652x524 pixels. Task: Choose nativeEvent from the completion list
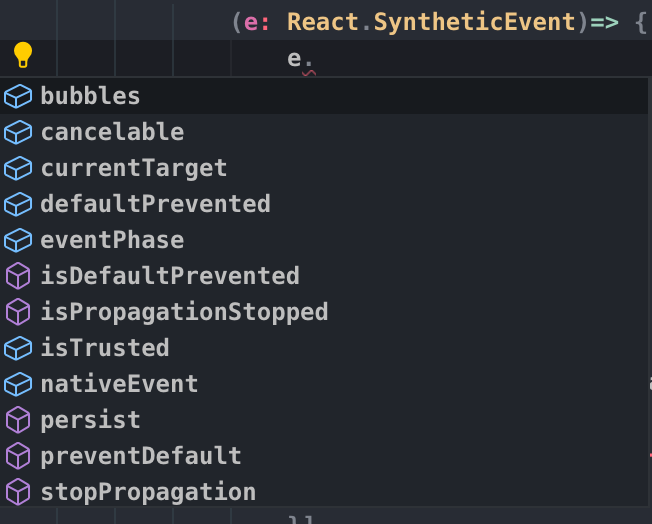coord(119,384)
